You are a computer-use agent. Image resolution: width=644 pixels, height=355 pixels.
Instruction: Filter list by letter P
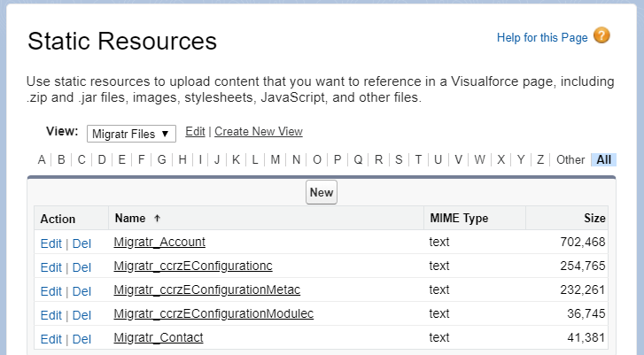click(338, 159)
